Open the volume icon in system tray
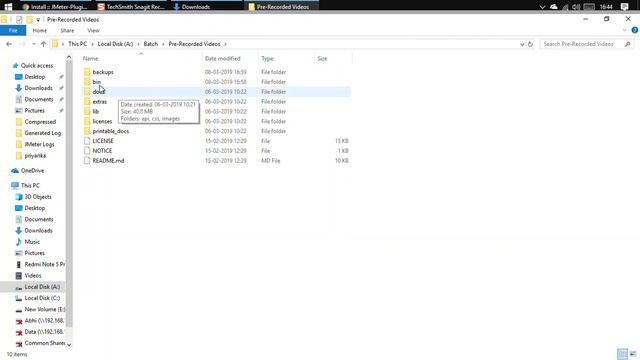 click(x=576, y=7)
